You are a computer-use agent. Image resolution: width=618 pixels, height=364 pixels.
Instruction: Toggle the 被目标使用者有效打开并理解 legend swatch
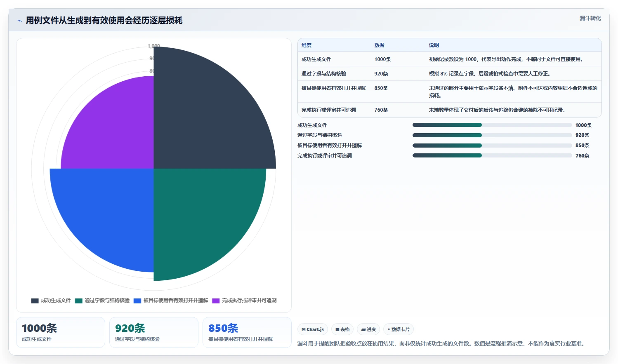[x=137, y=301]
